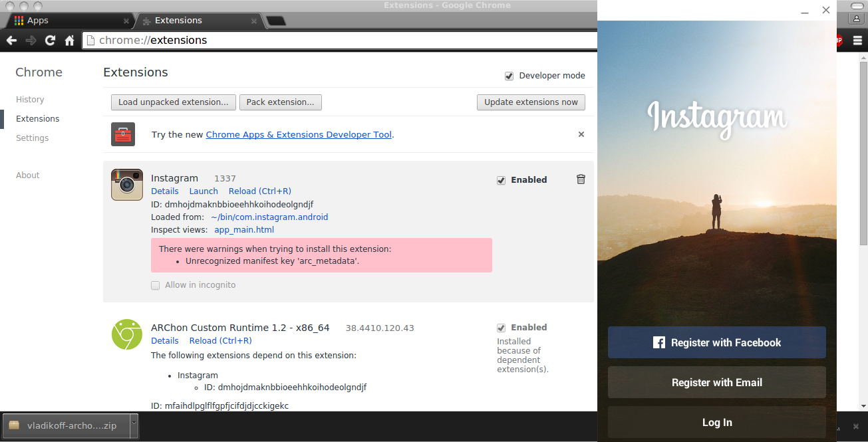Open a new tab button
Screen dimensions: 868x442
click(x=275, y=21)
